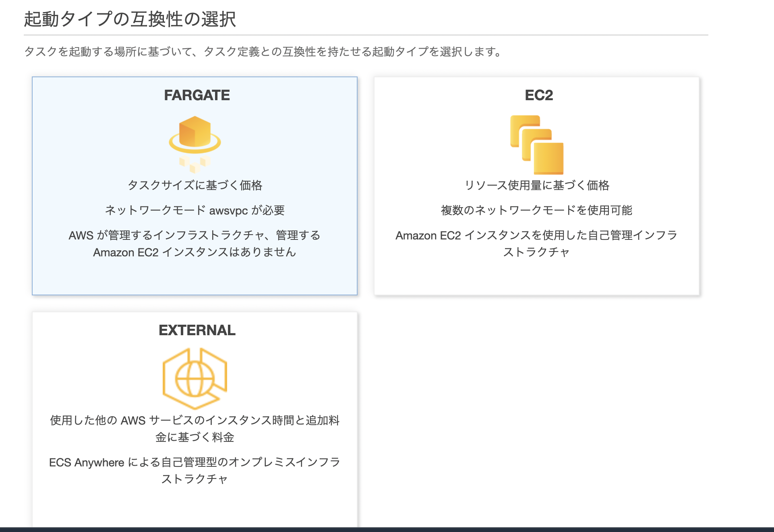Click text ネットワークモード awsvpc が必要
The image size is (774, 532).
[x=195, y=210]
